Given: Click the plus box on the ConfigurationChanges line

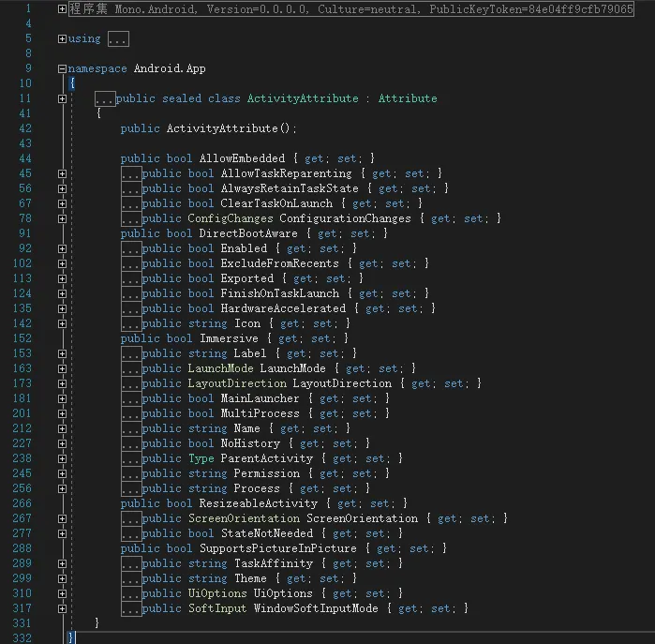Looking at the screenshot, I should [62, 218].
